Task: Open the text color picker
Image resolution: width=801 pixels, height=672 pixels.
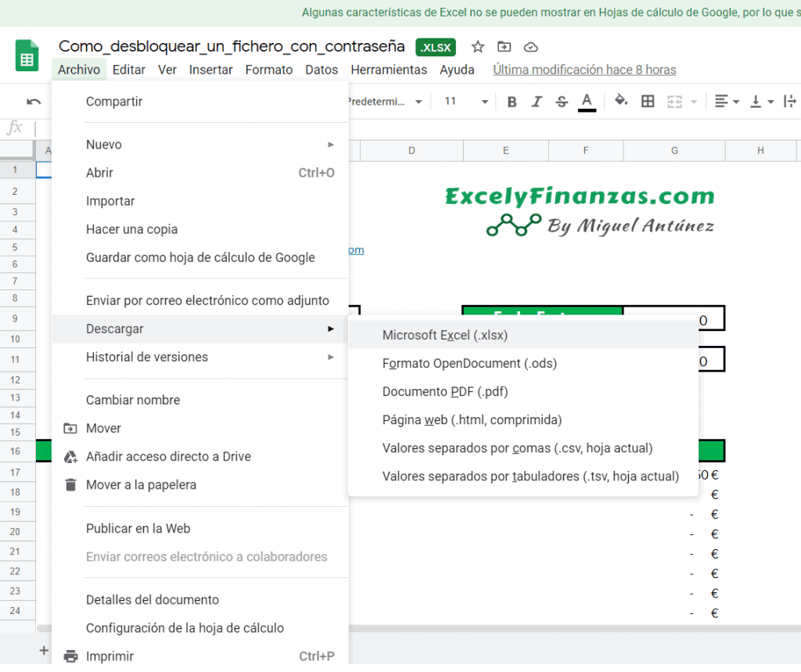Action: point(587,102)
